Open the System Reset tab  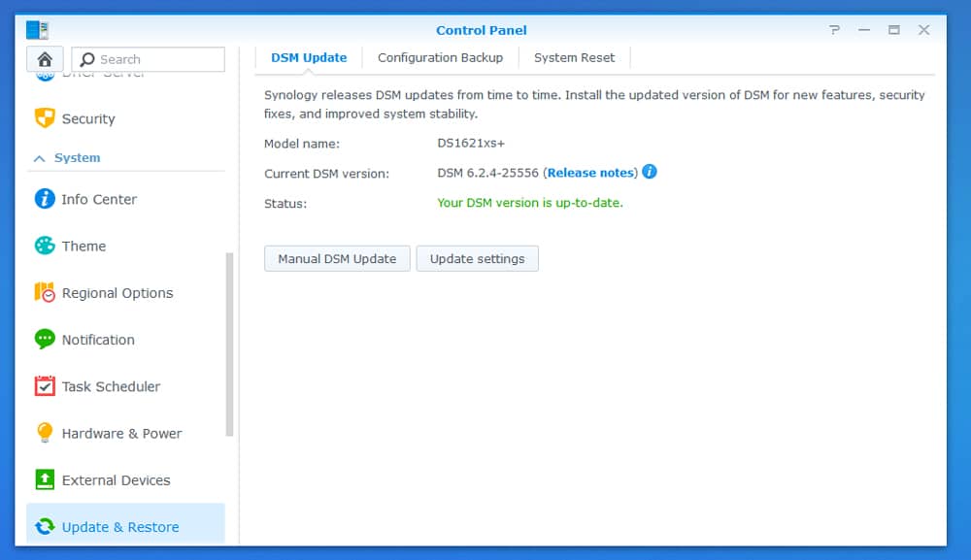tap(574, 57)
